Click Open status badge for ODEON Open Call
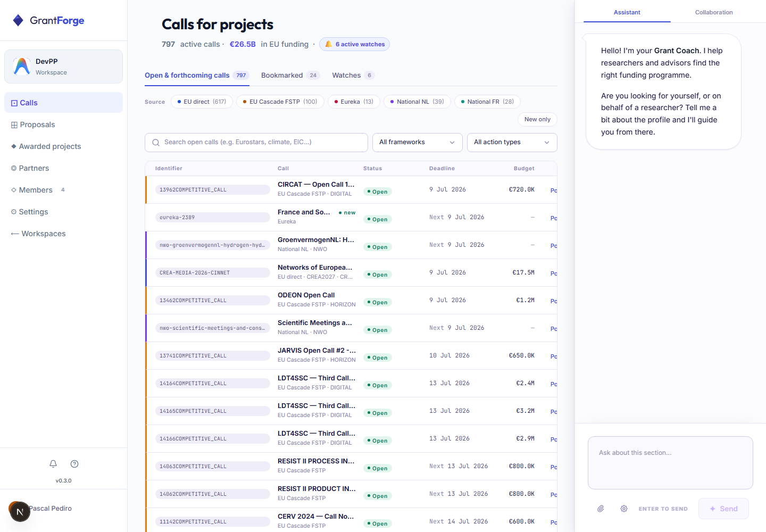The image size is (766, 532). pyautogui.click(x=378, y=302)
